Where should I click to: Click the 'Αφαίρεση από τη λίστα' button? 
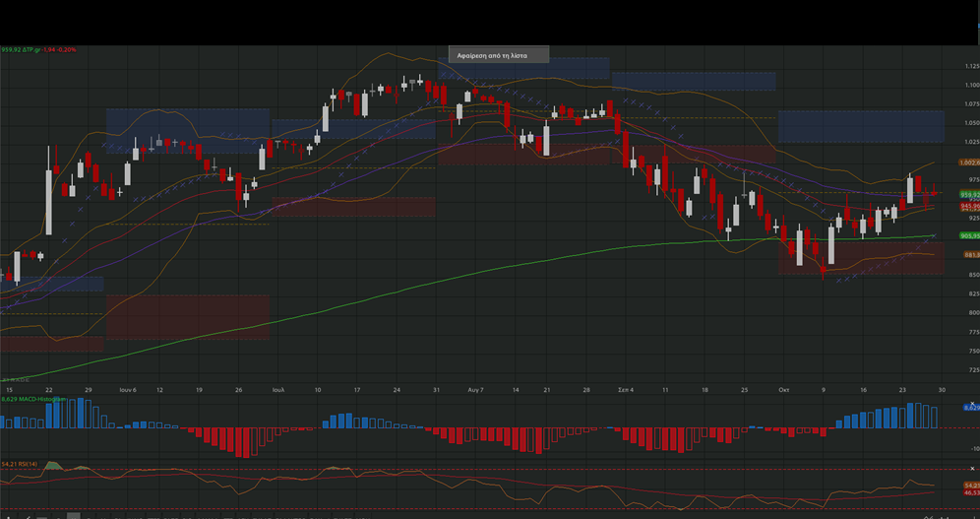tap(499, 55)
